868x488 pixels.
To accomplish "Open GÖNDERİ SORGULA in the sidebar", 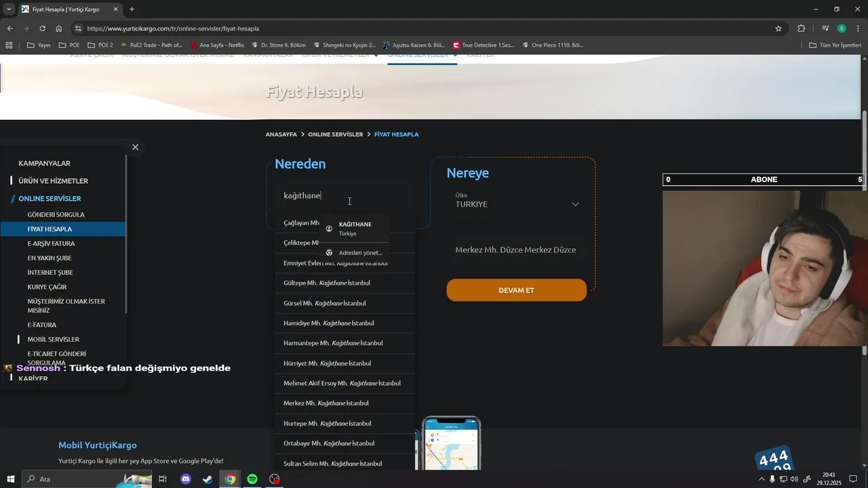I will click(56, 215).
